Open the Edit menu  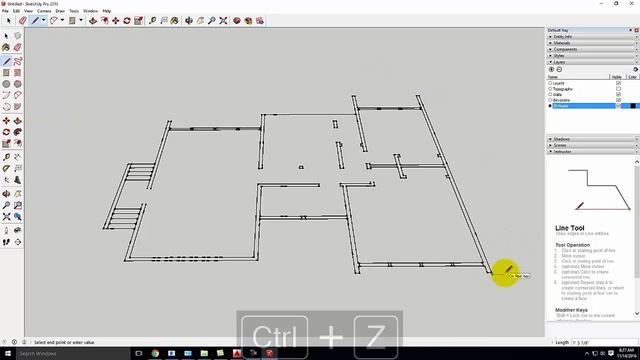click(x=16, y=11)
